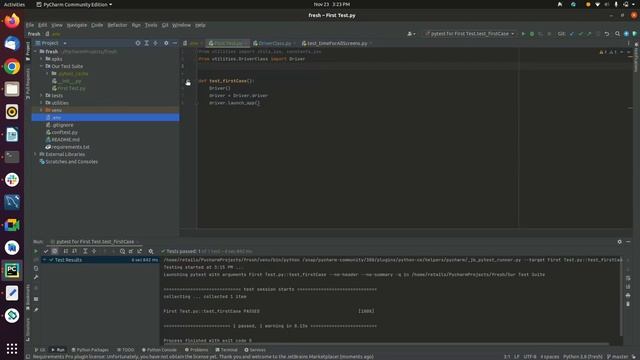Open the TODO tool window
The height and width of the screenshot is (360, 640).
(125, 350)
